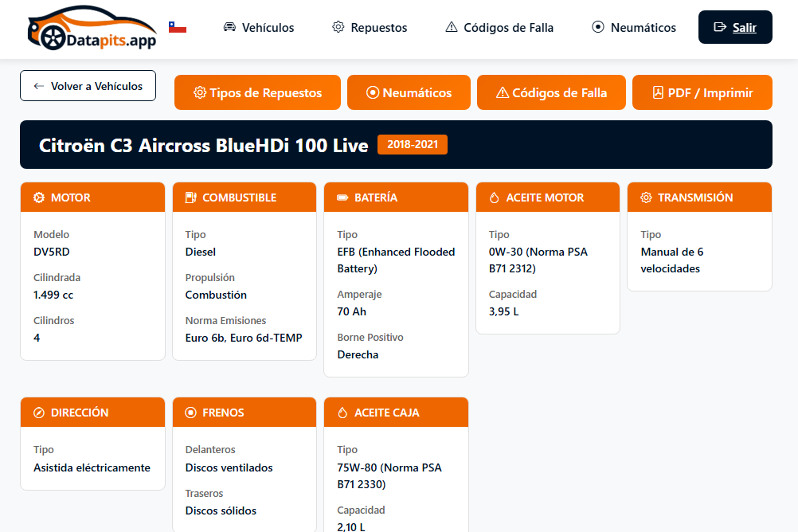
Task: Select the Combustión propulsion value
Action: point(216,295)
